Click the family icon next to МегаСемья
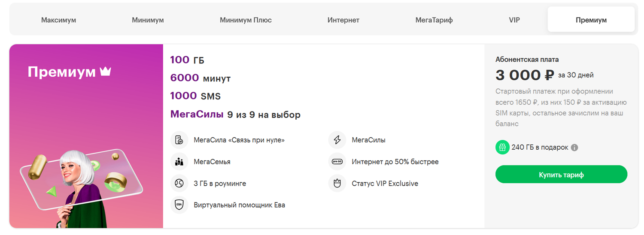The width and height of the screenshot is (644, 235). click(x=179, y=162)
